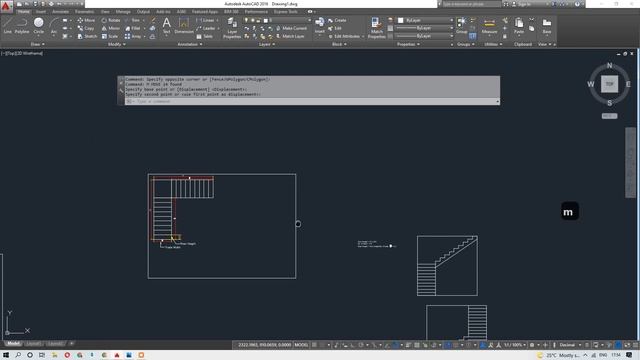Click the Leader tool
The width and height of the screenshot is (640, 360).
tap(206, 28)
